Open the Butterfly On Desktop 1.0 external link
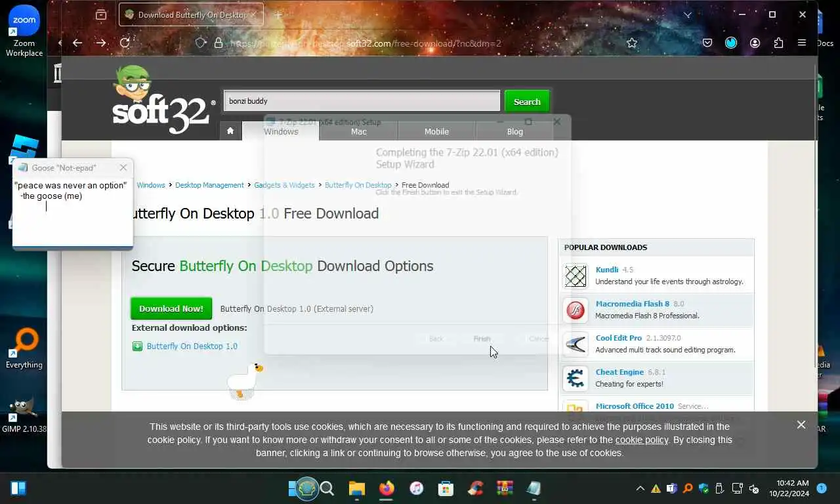 (x=192, y=346)
